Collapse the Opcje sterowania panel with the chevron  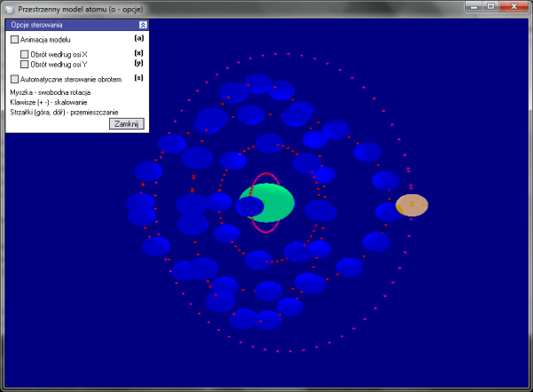143,25
